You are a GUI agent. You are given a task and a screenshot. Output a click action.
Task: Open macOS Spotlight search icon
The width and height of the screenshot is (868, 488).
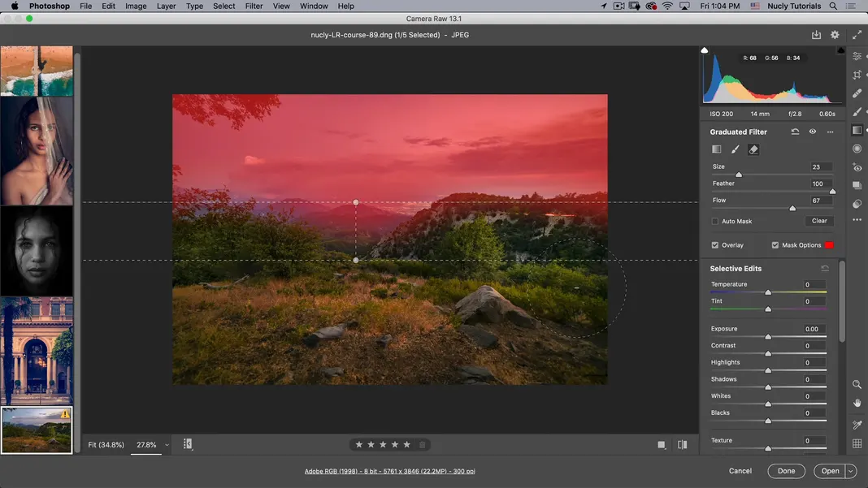832,6
